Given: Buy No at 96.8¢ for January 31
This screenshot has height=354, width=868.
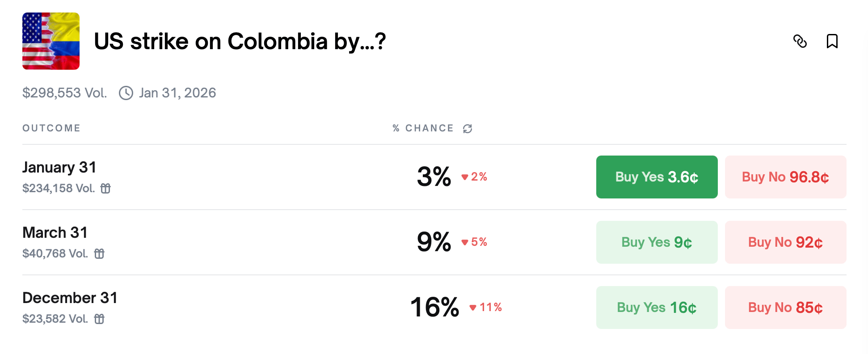Looking at the screenshot, I should pos(785,177).
